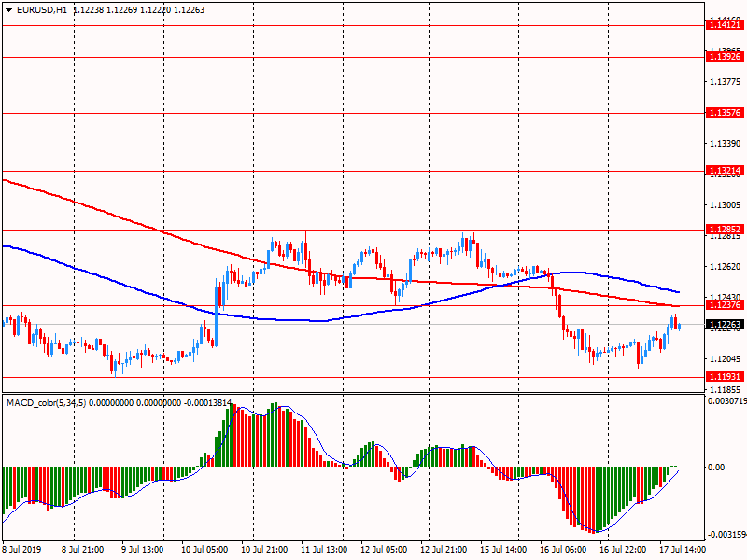Click the 8 Jul 2019 time label
This screenshot has height=560, width=747.
(21, 549)
